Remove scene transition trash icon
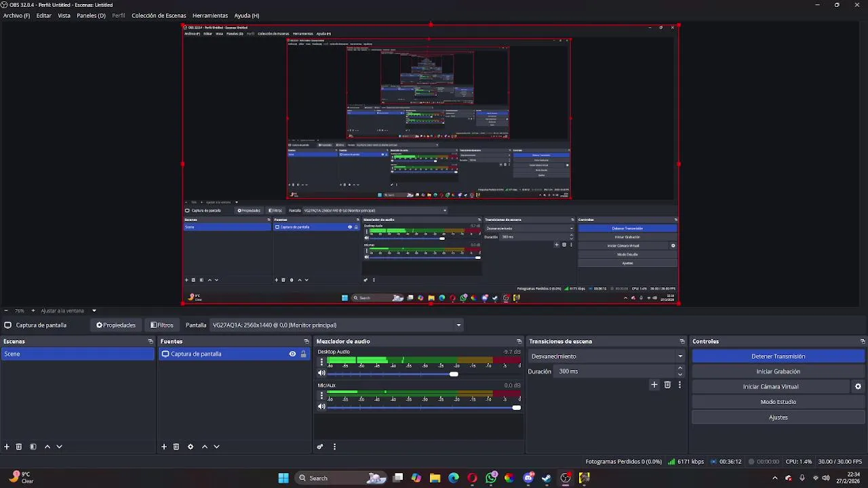 tap(667, 385)
